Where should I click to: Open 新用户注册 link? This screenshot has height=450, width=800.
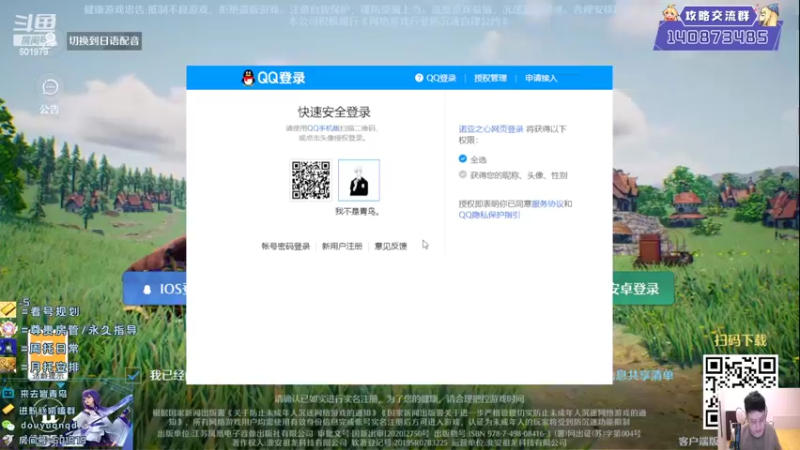[x=342, y=246]
